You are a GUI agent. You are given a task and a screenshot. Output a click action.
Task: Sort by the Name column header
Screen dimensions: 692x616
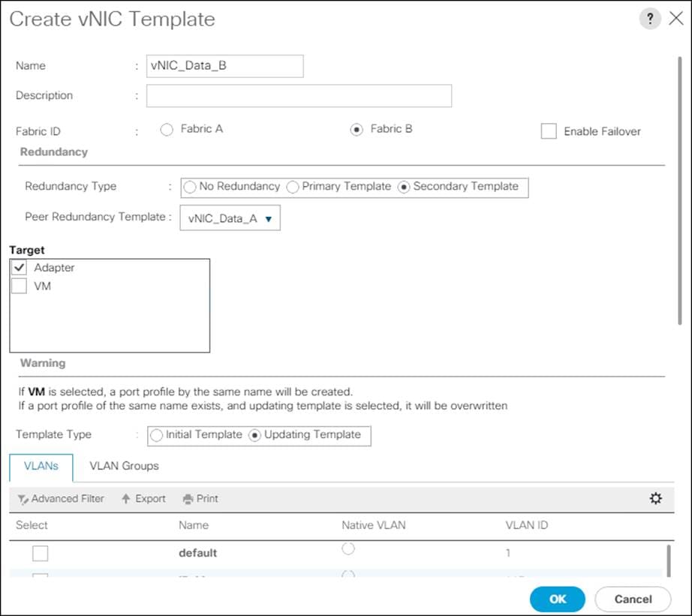coord(194,525)
